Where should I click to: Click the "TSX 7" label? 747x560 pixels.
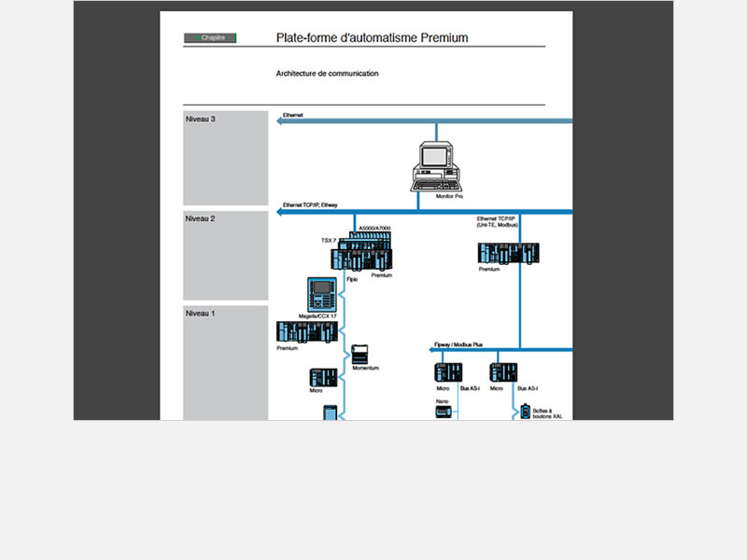329,241
